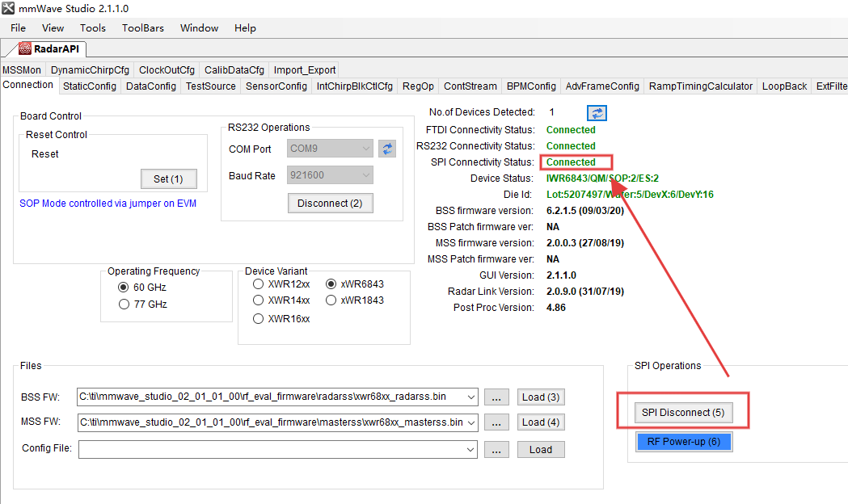Select the 77 GHz operating frequency
The width and height of the screenshot is (848, 504).
(x=124, y=304)
